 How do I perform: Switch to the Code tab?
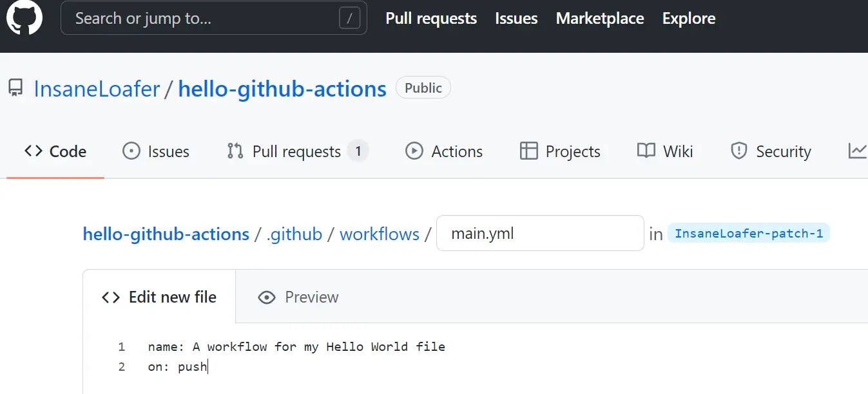55,151
